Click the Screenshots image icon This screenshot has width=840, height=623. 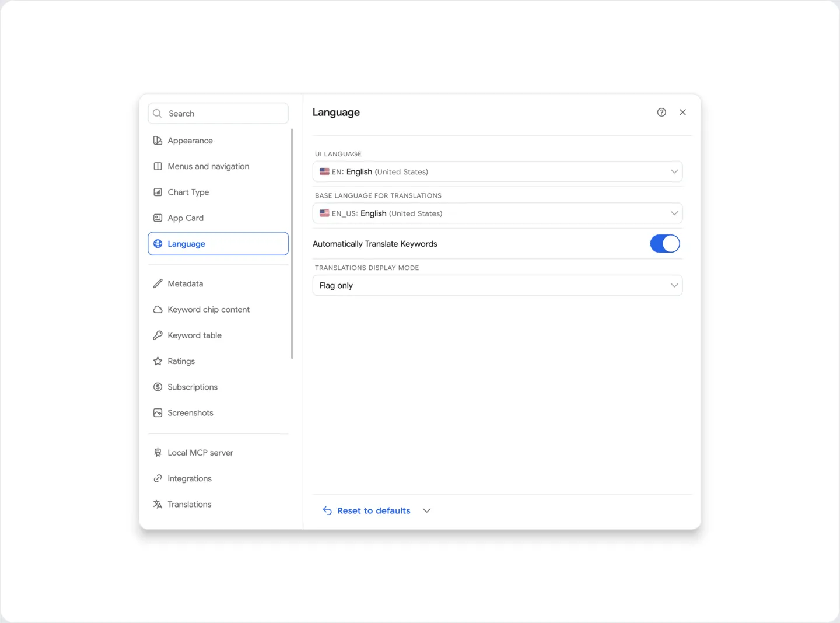pyautogui.click(x=157, y=413)
